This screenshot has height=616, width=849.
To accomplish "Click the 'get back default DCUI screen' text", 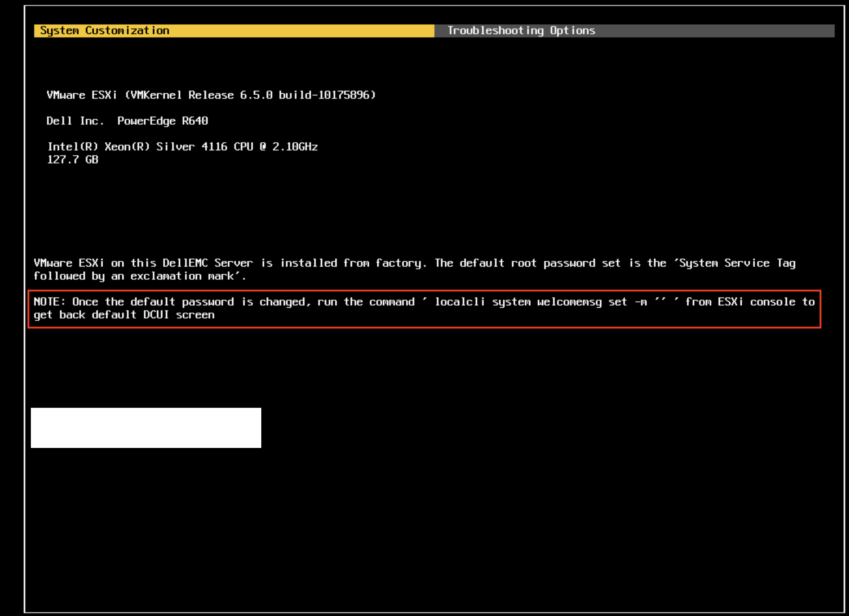I will pyautogui.click(x=124, y=315).
